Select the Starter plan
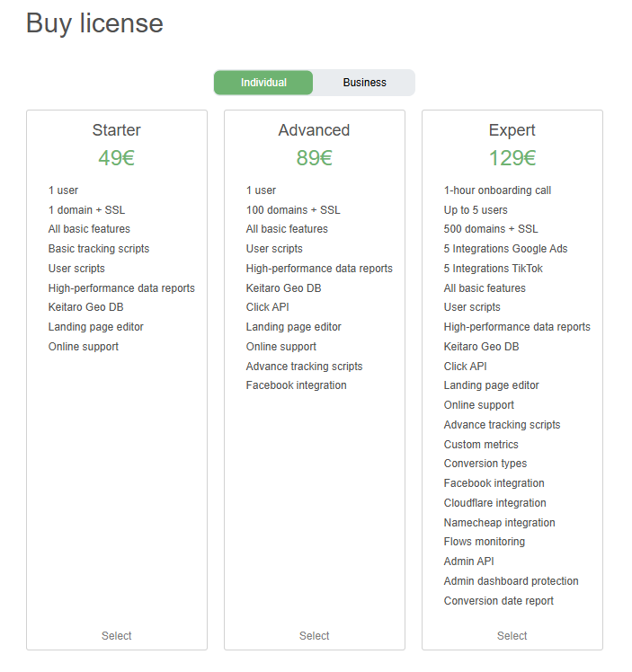632x672 pixels. (117, 635)
